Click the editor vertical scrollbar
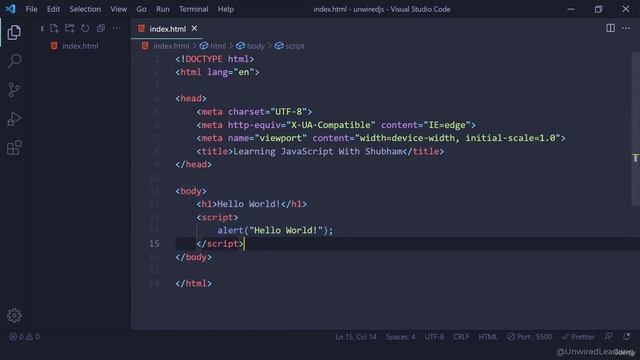The height and width of the screenshot is (360, 640). [x=636, y=129]
